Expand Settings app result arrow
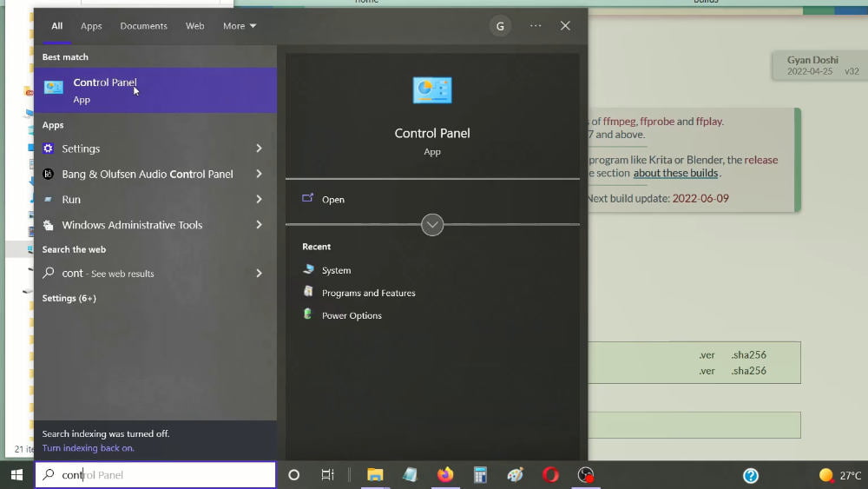Screen dimensions: 868x489 [259, 149]
